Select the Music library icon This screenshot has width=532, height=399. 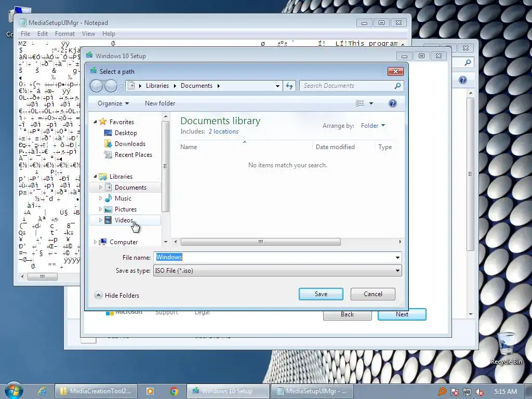[x=108, y=198]
